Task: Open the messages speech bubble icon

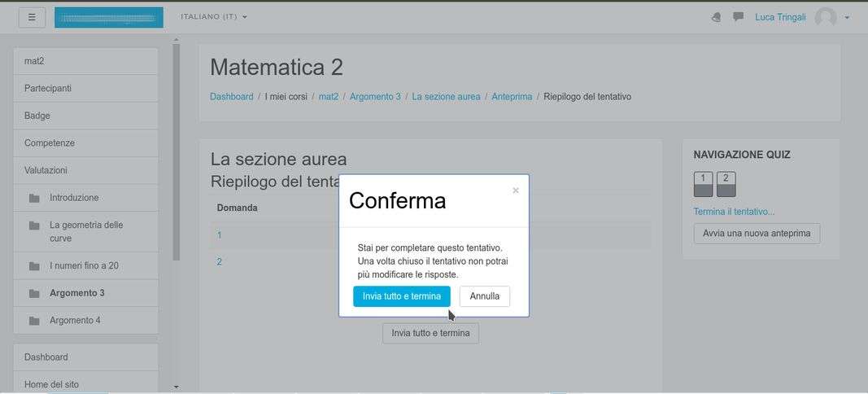Action: point(738,17)
